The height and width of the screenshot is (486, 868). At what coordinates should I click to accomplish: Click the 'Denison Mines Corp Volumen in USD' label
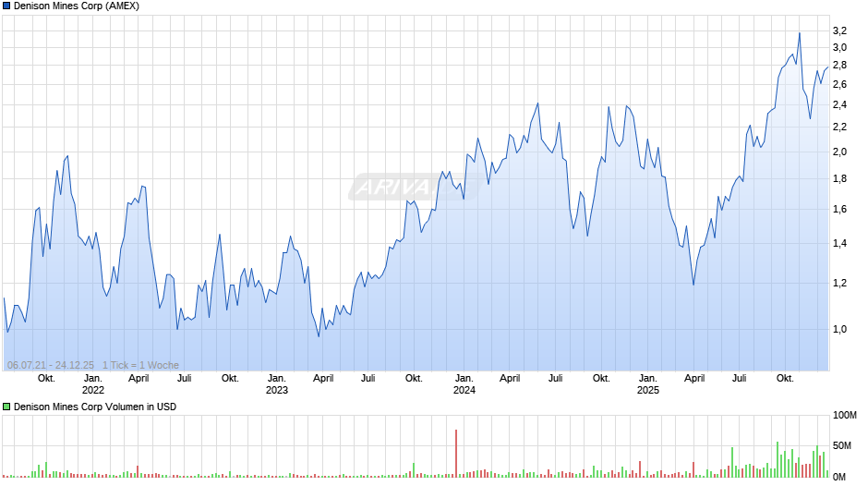(x=95, y=407)
